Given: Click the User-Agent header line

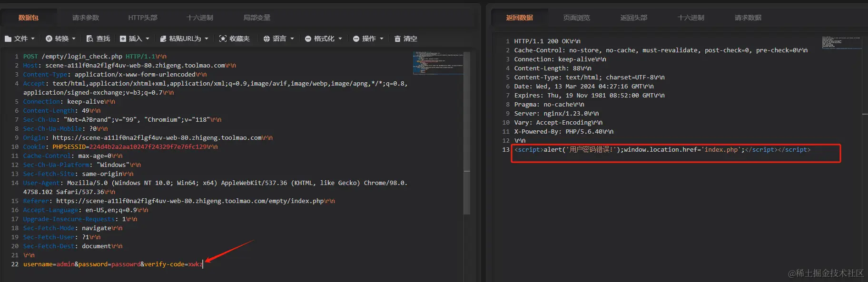Looking at the screenshot, I should coord(215,187).
